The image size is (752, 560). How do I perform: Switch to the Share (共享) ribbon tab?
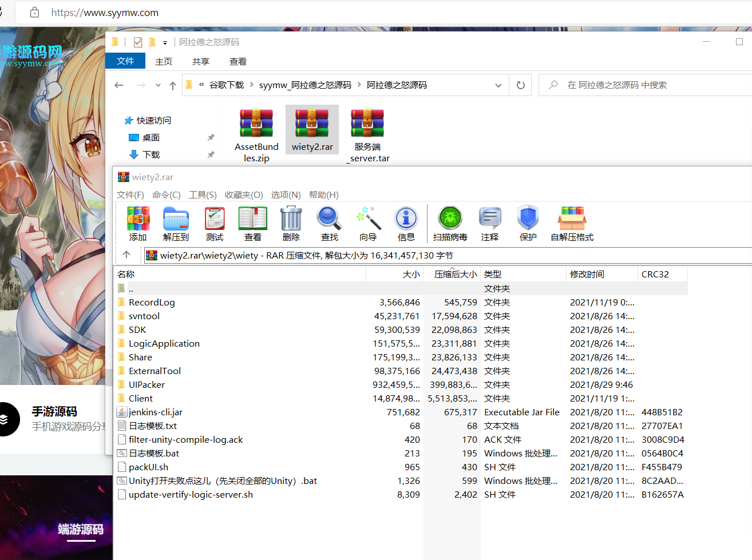[200, 62]
